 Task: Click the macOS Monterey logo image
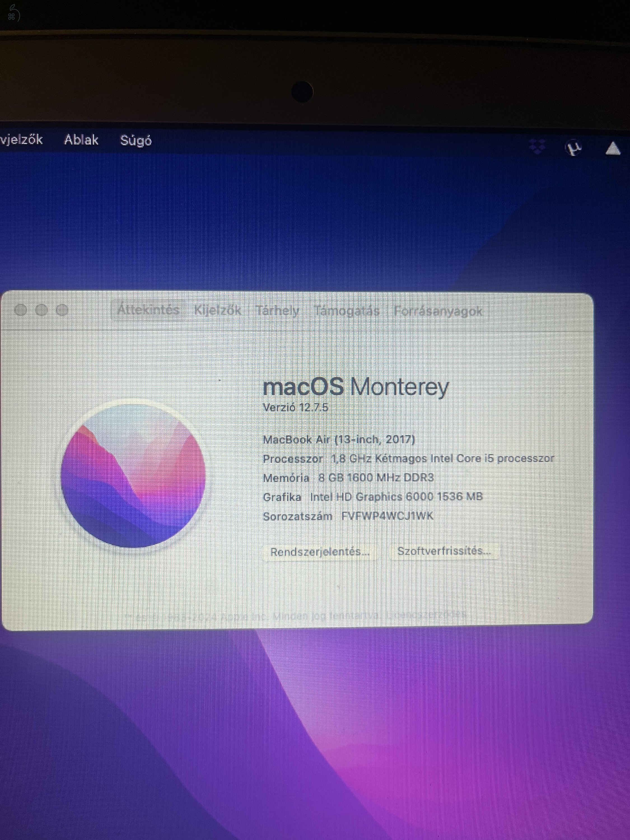pos(133,475)
